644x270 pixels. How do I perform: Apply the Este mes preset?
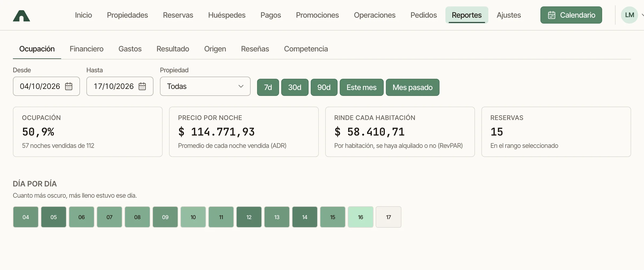361,87
